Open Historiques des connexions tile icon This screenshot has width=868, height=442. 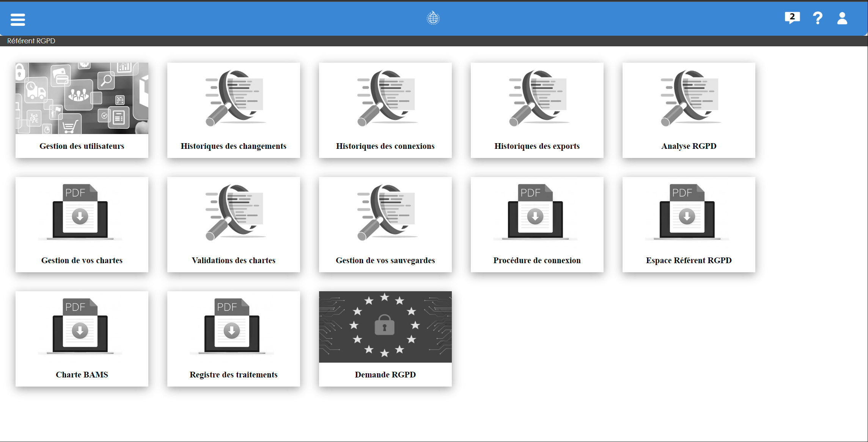pos(385,98)
